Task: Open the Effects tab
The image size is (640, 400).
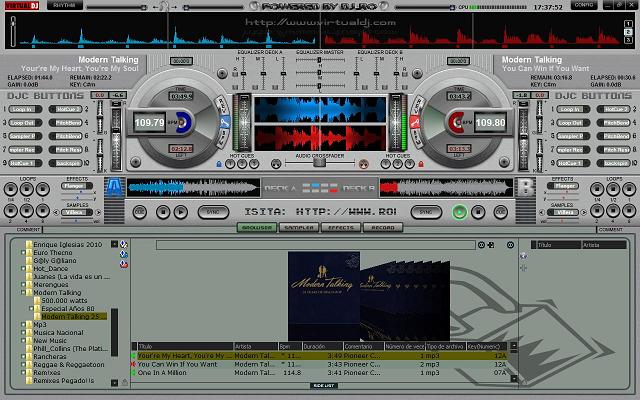Action: tap(341, 228)
